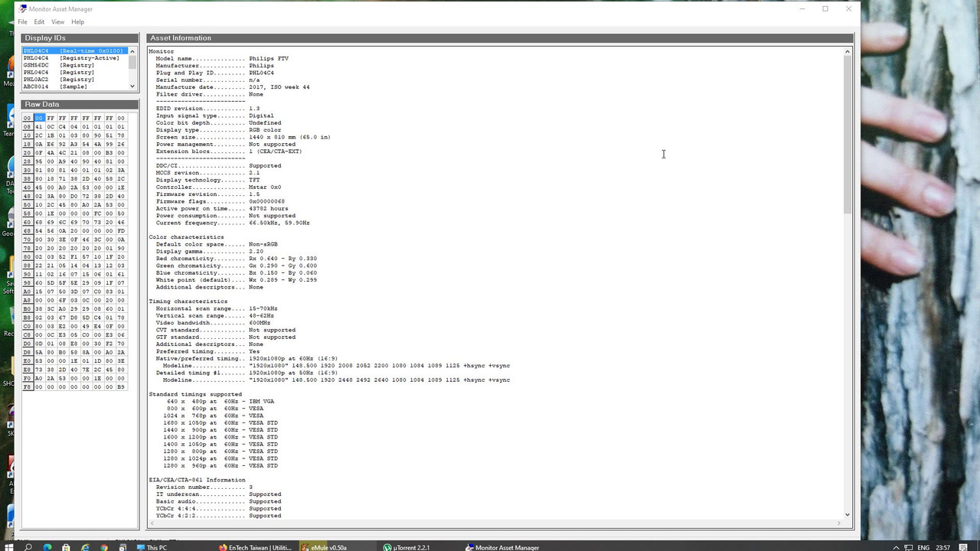Click the Screen size 1440 x 810 mm line
The width and height of the screenshot is (980, 551).
(x=243, y=137)
